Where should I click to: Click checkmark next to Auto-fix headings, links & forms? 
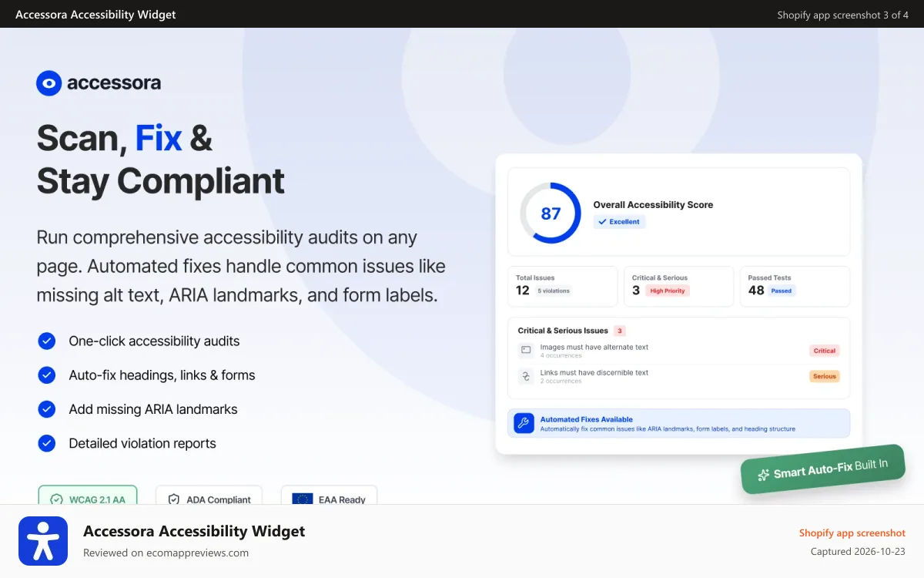click(47, 375)
